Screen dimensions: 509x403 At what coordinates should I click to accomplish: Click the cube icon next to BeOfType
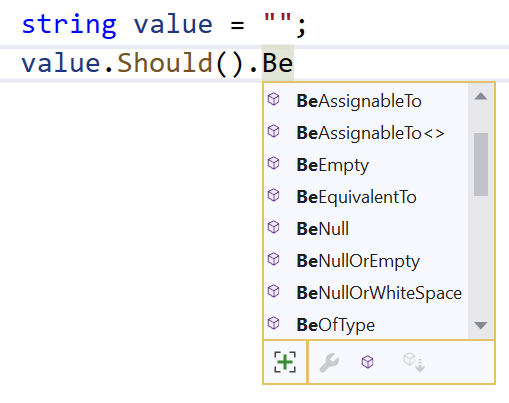coord(274,323)
